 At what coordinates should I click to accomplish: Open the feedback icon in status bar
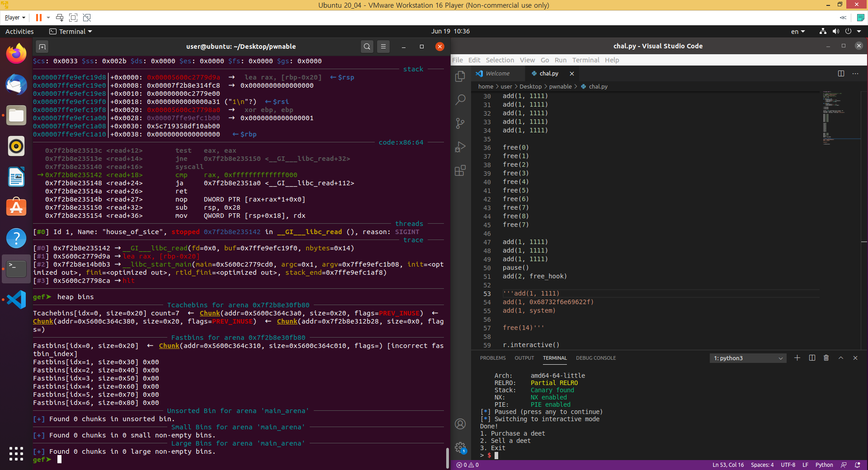click(x=844, y=465)
